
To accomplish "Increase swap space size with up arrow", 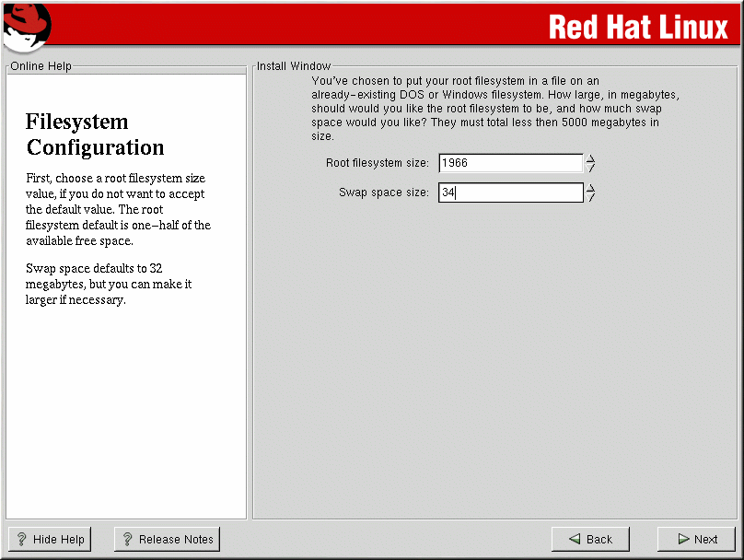I will 591,188.
